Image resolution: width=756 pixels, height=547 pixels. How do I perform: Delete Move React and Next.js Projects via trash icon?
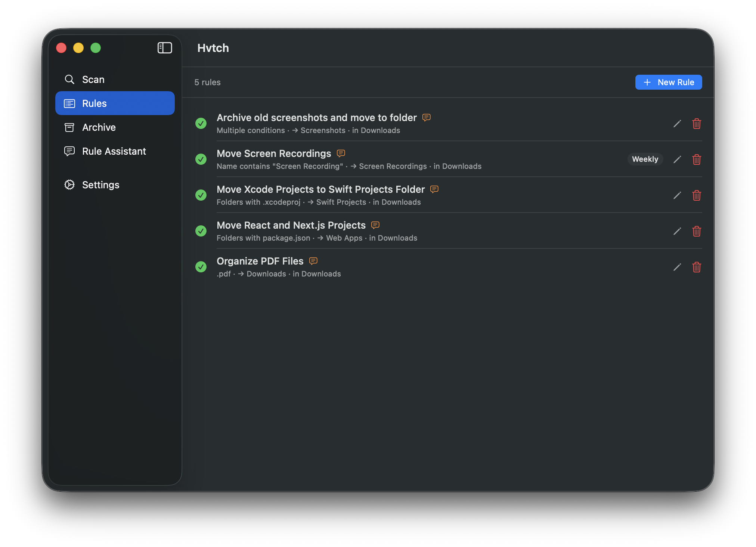(x=696, y=231)
